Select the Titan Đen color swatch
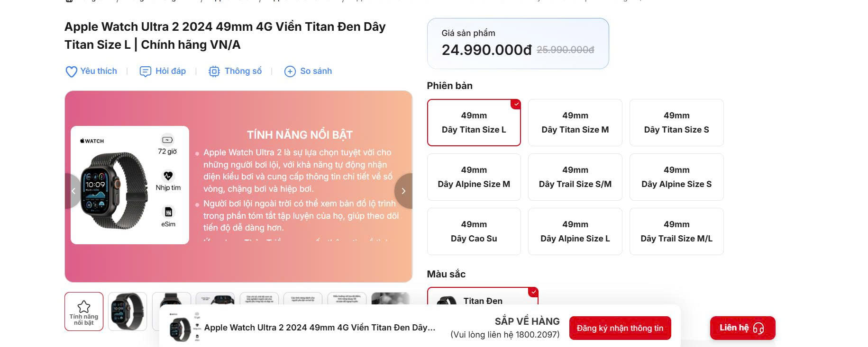868x347 pixels. 483,297
